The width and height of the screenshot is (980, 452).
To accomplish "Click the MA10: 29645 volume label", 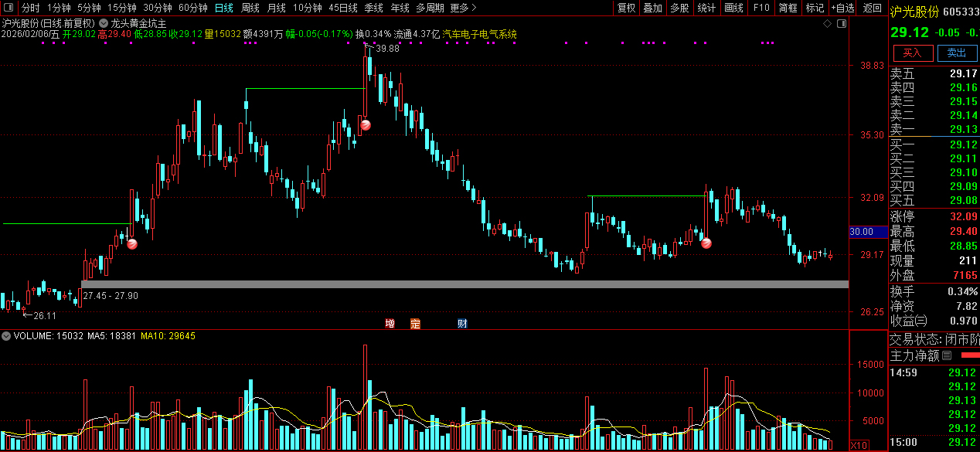I will [x=168, y=336].
